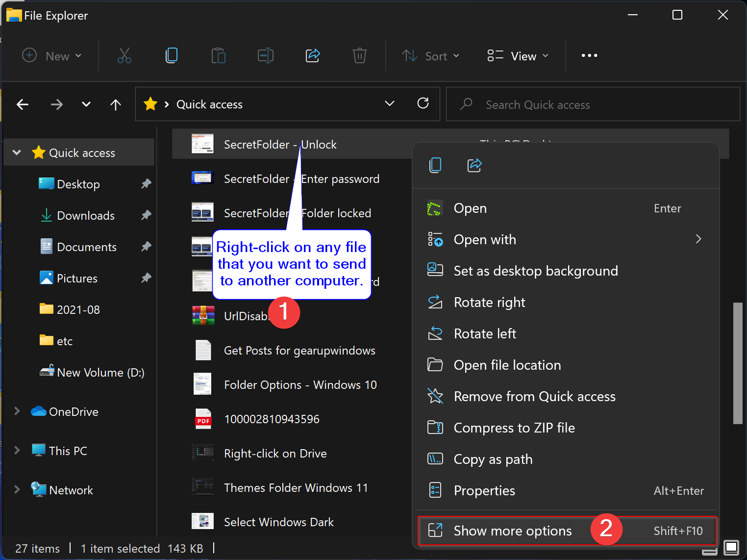Screen dimensions: 747x560
Task: Click the pin icon next to Downloads
Action: pos(146,215)
